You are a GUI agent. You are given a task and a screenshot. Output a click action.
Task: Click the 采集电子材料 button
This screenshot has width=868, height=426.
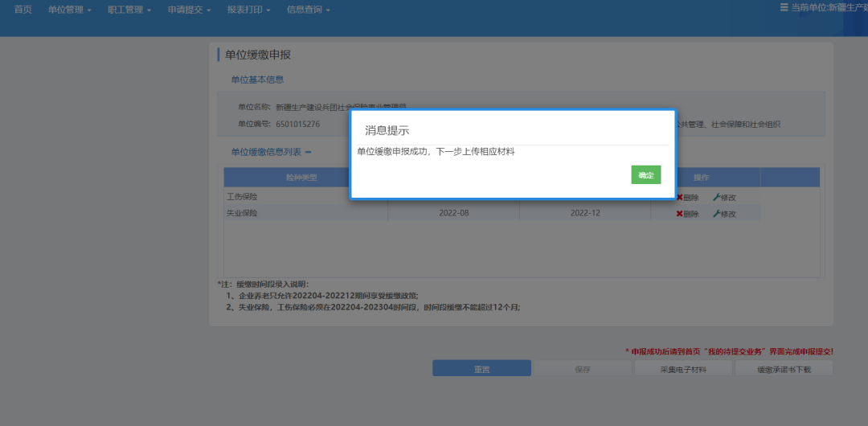tap(683, 369)
